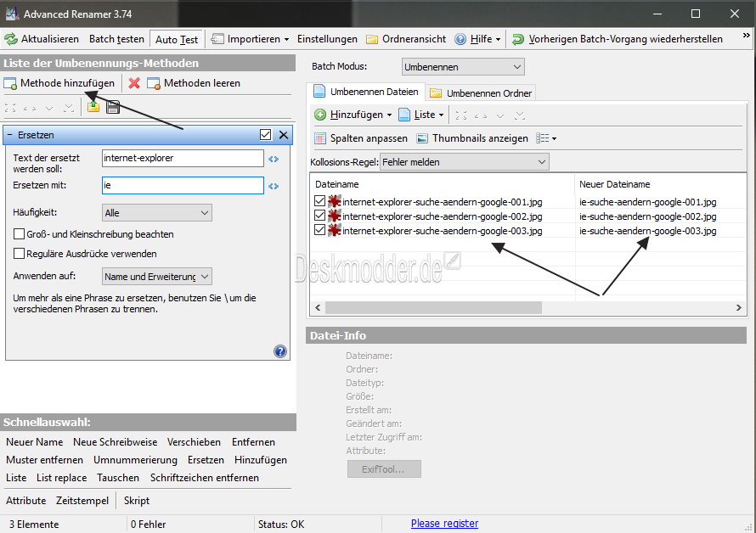The width and height of the screenshot is (756, 533).
Task: Click Ersetzen in Schnellauswahl
Action: pos(206,460)
